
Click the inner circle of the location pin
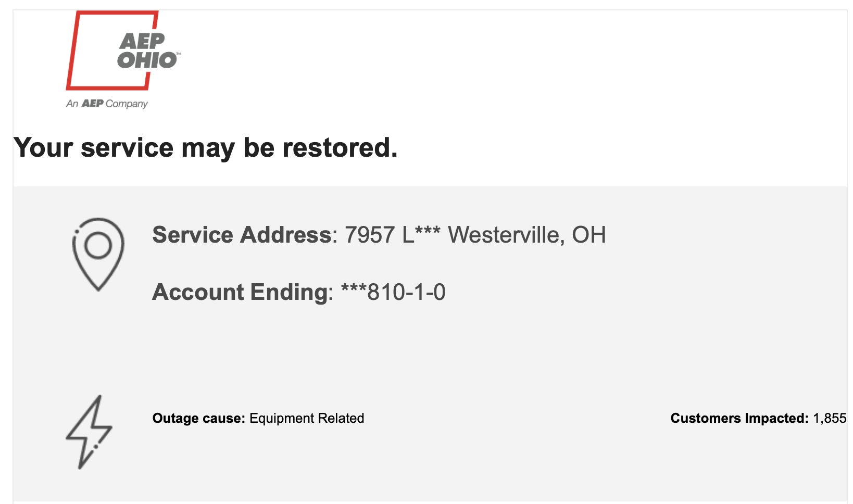pos(98,245)
